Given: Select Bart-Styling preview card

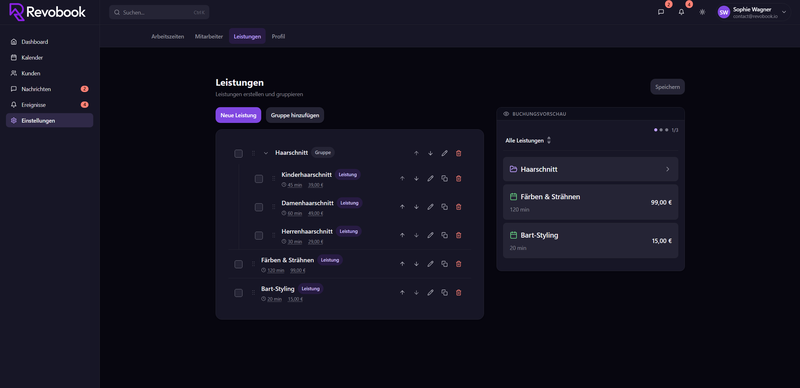Looking at the screenshot, I should pos(590,241).
